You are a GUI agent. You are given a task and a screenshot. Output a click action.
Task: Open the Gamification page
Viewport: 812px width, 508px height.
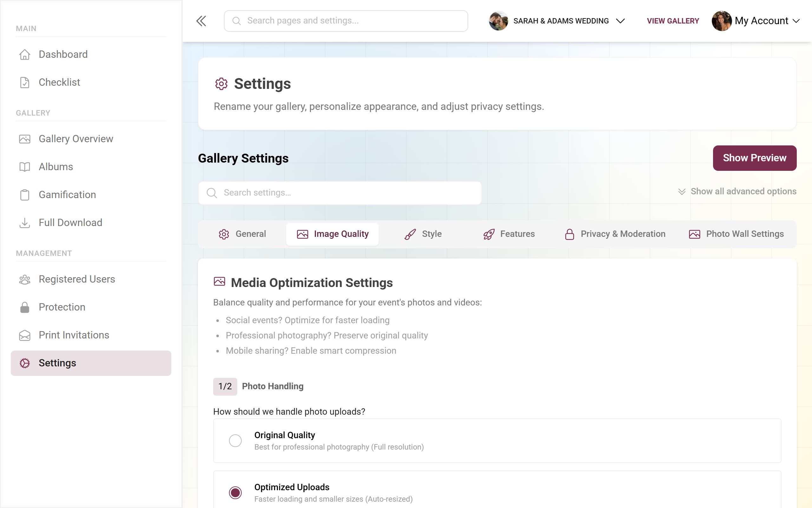tap(91, 195)
